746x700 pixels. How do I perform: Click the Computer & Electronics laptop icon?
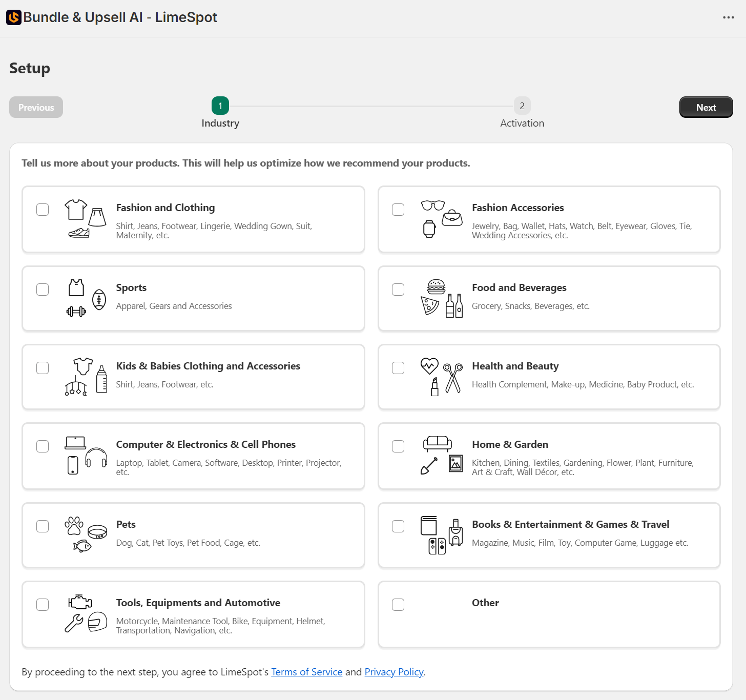point(75,443)
